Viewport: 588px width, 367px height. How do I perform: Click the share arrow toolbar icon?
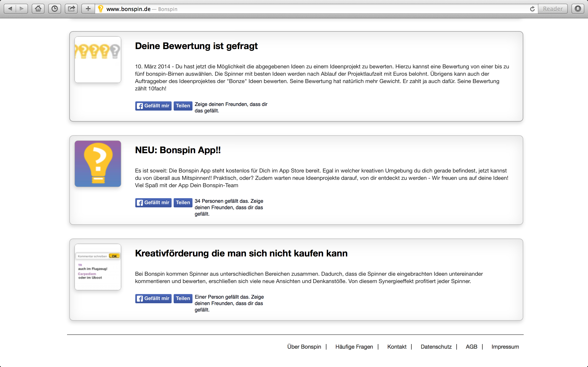[x=71, y=9]
